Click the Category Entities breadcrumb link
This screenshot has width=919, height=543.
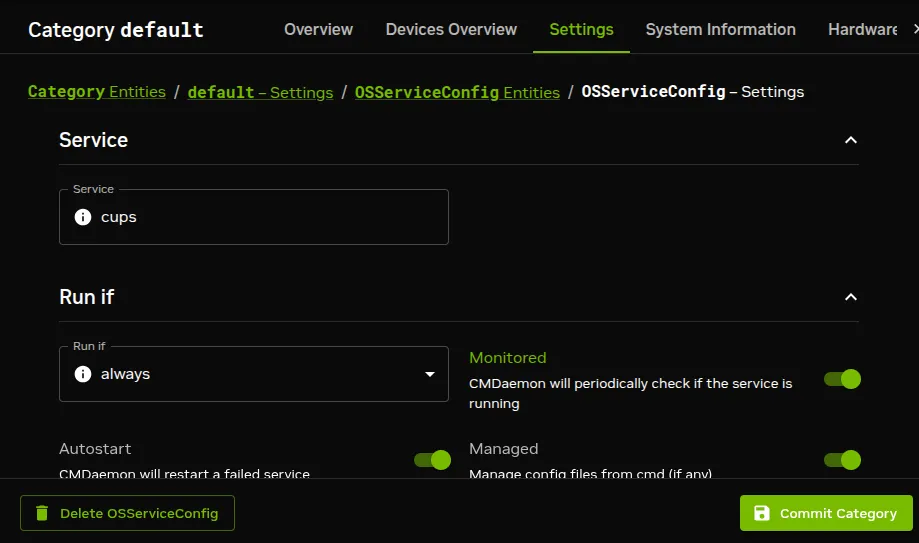[x=97, y=91]
